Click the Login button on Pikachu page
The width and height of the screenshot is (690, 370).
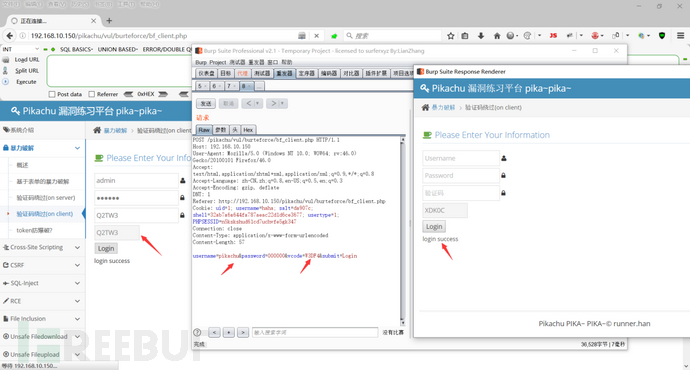[106, 248]
